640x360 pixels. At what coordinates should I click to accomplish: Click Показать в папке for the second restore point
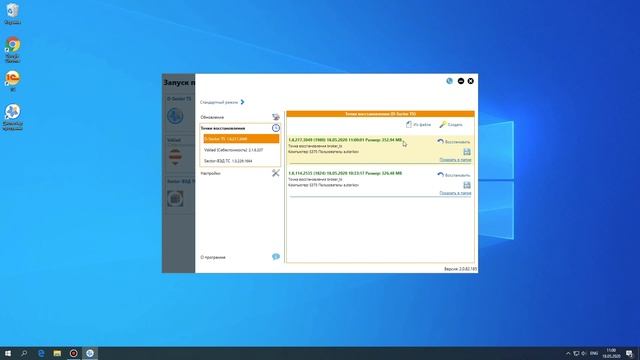[455, 193]
